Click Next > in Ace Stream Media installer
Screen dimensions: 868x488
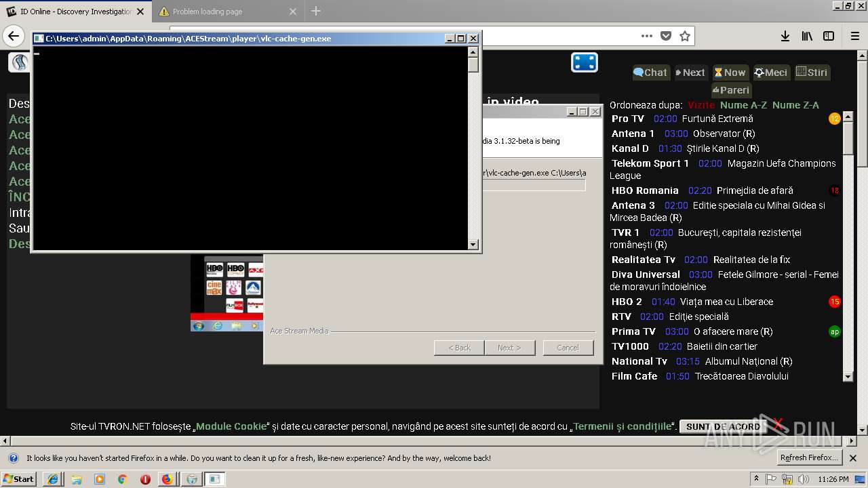click(x=510, y=348)
